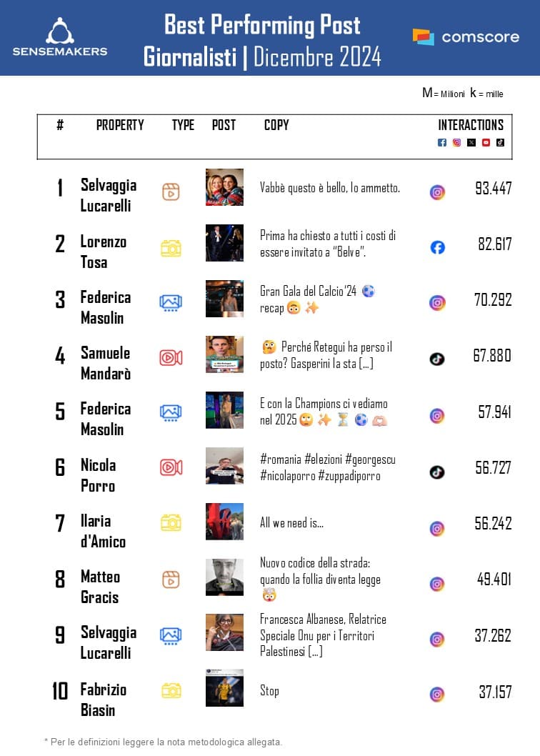Click the small Facebook icon under Interactions
The width and height of the screenshot is (540, 756).
[x=442, y=142]
